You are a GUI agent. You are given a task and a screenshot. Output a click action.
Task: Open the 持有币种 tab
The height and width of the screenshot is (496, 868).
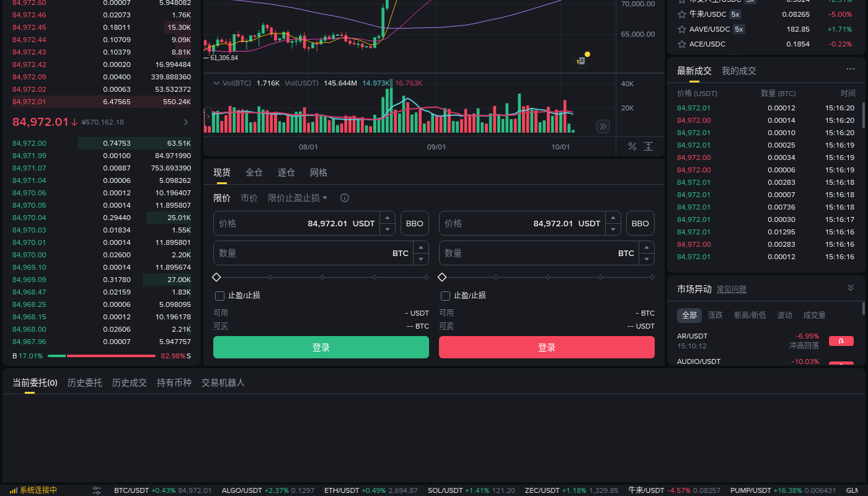click(174, 383)
